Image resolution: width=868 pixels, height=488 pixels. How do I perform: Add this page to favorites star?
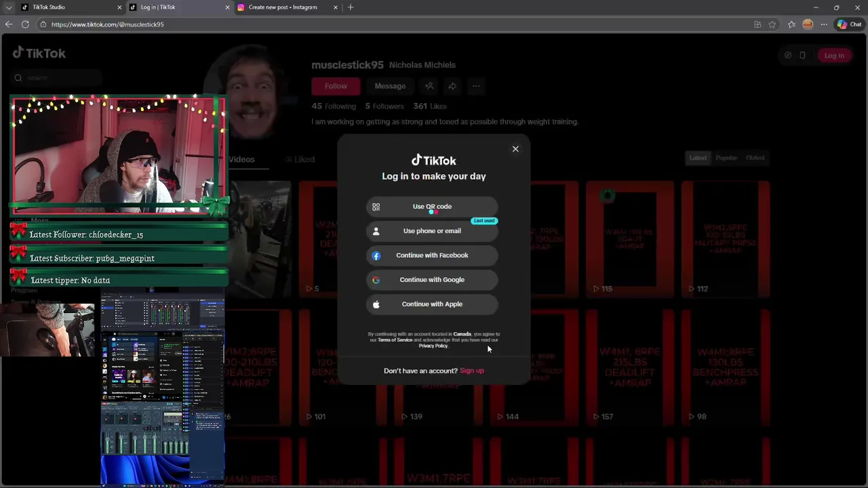(772, 24)
